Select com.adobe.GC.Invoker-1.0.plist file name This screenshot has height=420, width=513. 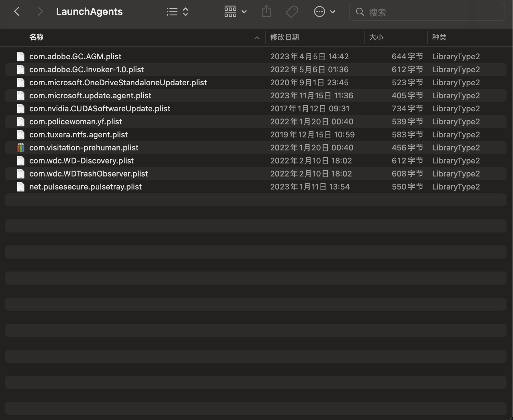[x=87, y=70]
